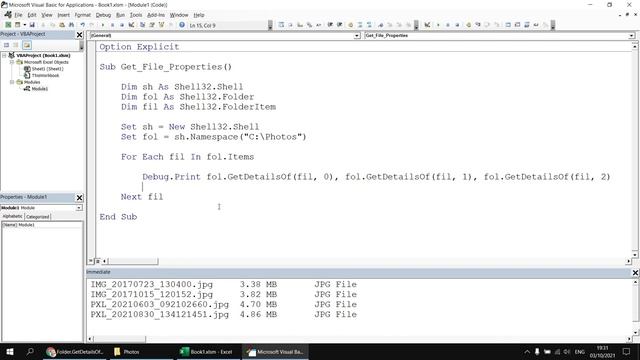Click the Indent icon in the Edit toolbar
The image size is (640, 360).
point(330,25)
